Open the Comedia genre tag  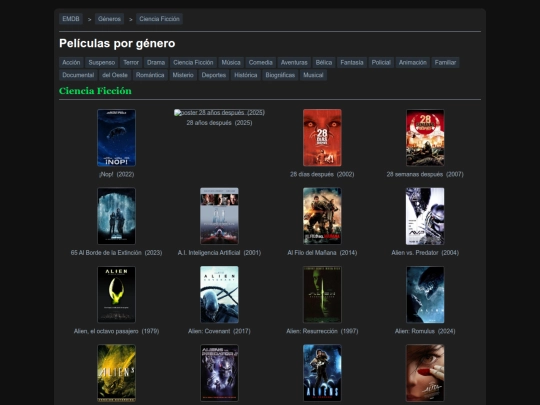point(261,62)
